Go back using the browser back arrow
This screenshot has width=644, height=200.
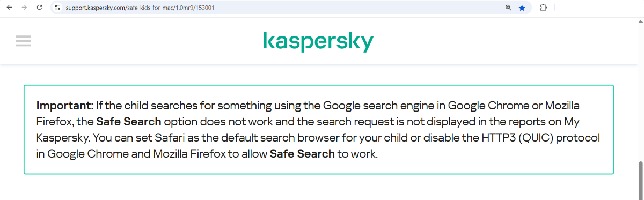point(9,8)
